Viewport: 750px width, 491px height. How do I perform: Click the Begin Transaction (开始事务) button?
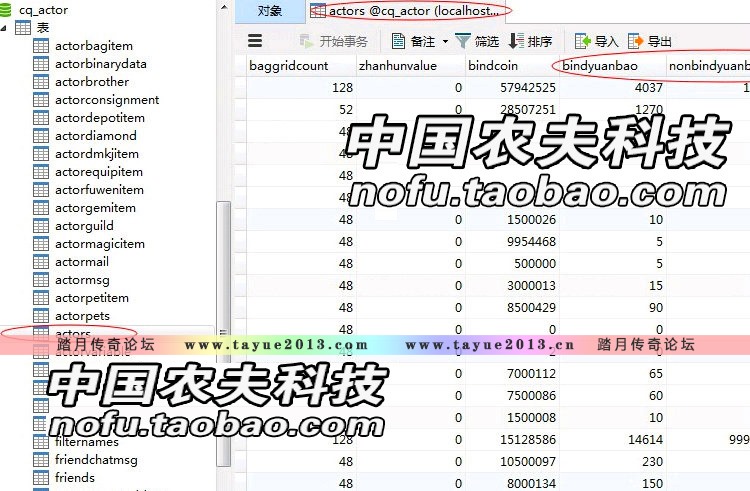coord(333,41)
